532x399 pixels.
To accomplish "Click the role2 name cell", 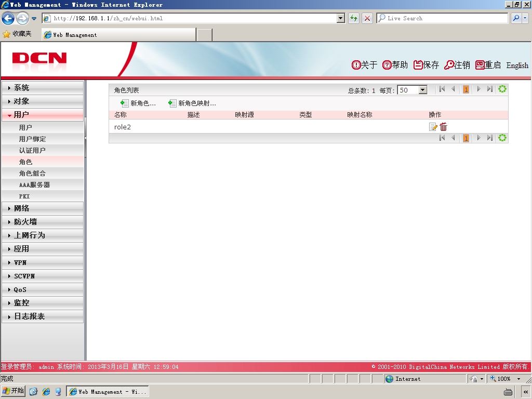I will coord(123,127).
